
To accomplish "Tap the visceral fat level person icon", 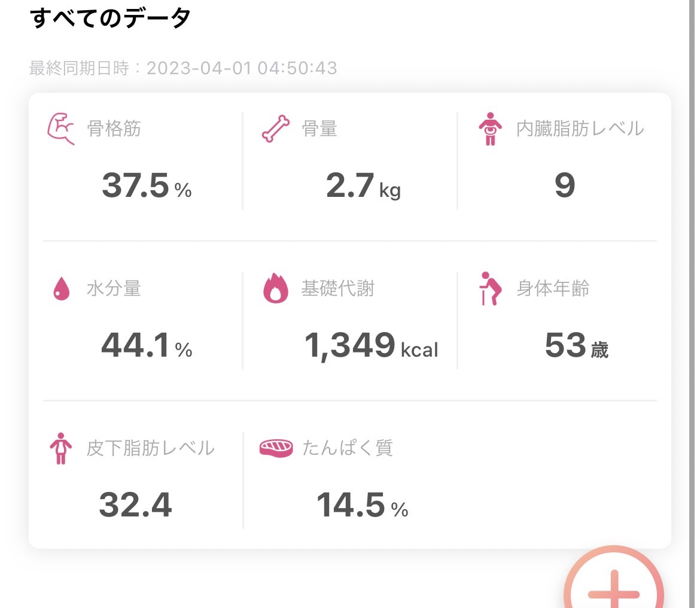I will 490,129.
